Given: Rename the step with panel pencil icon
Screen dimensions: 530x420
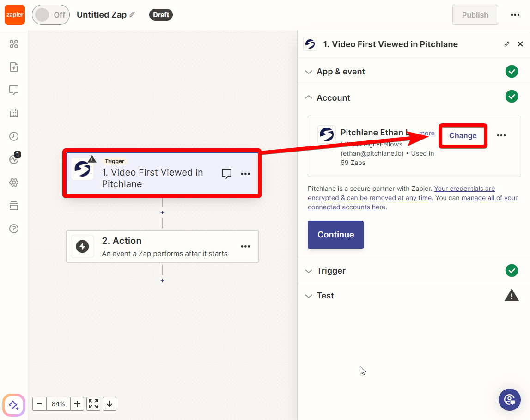Looking at the screenshot, I should coord(507,44).
